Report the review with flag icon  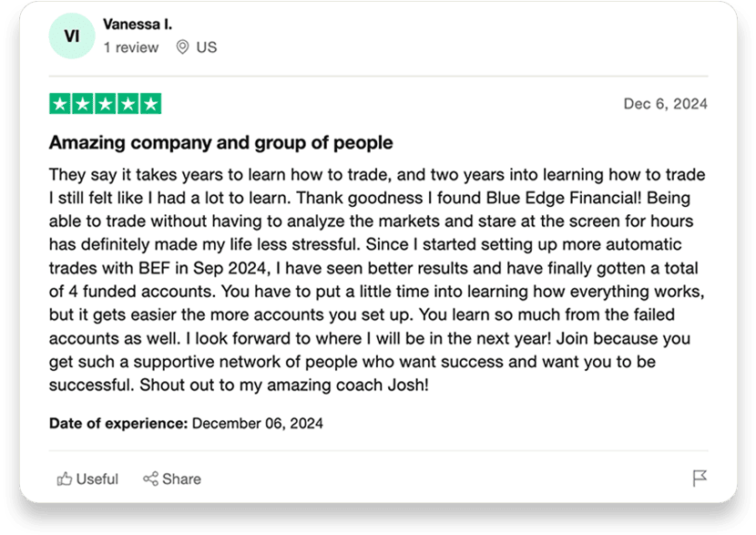pos(700,478)
